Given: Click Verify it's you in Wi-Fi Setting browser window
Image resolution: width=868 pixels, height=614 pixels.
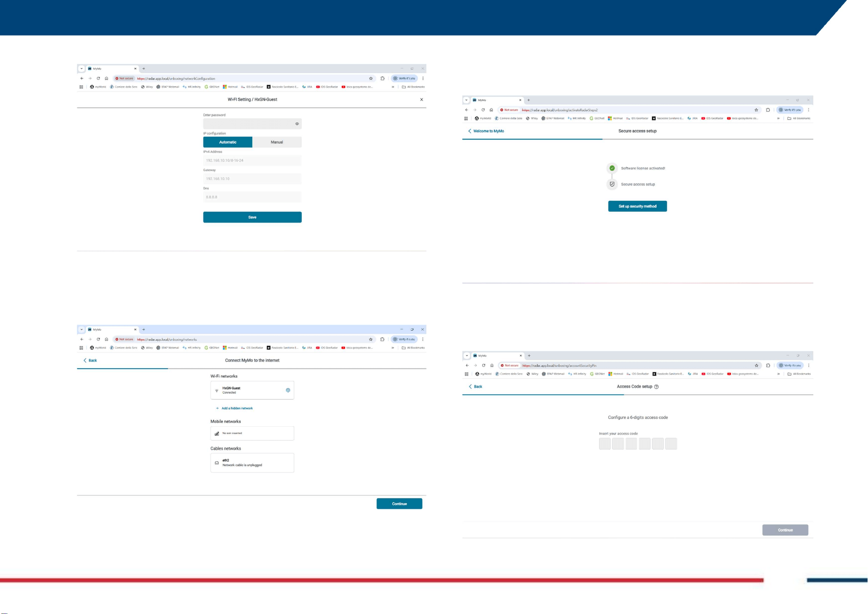Looking at the screenshot, I should pyautogui.click(x=404, y=78).
